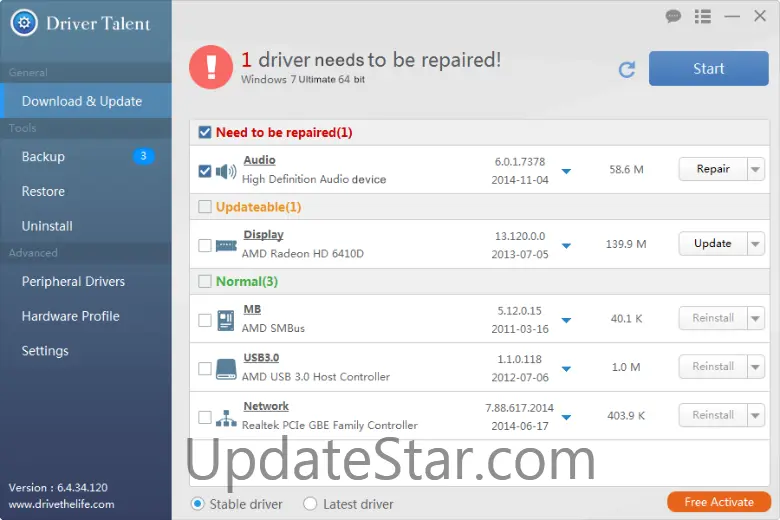Click Reinstall for Realtek Network controller

click(713, 415)
